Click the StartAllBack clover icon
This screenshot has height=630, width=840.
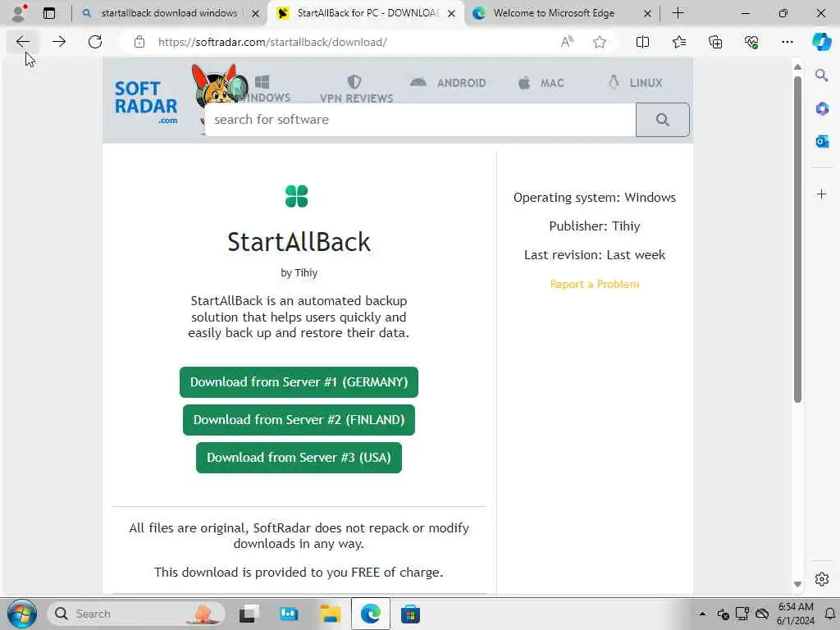(x=297, y=196)
